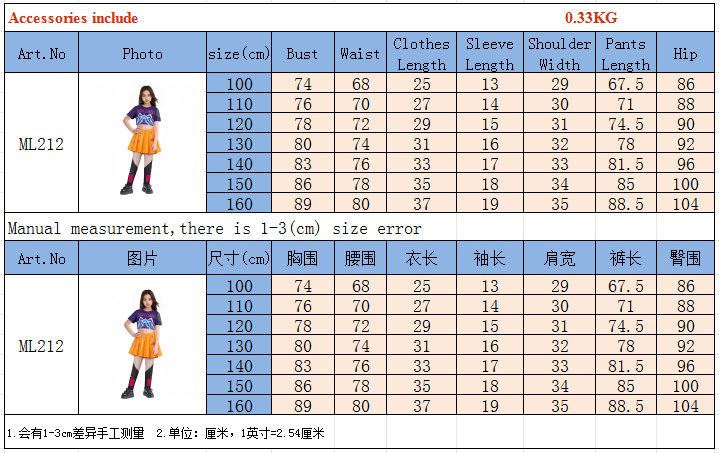Viewport: 719px width, 453px height.
Task: Select the 'Clothes Length' header cell
Action: pyautogui.click(x=421, y=54)
